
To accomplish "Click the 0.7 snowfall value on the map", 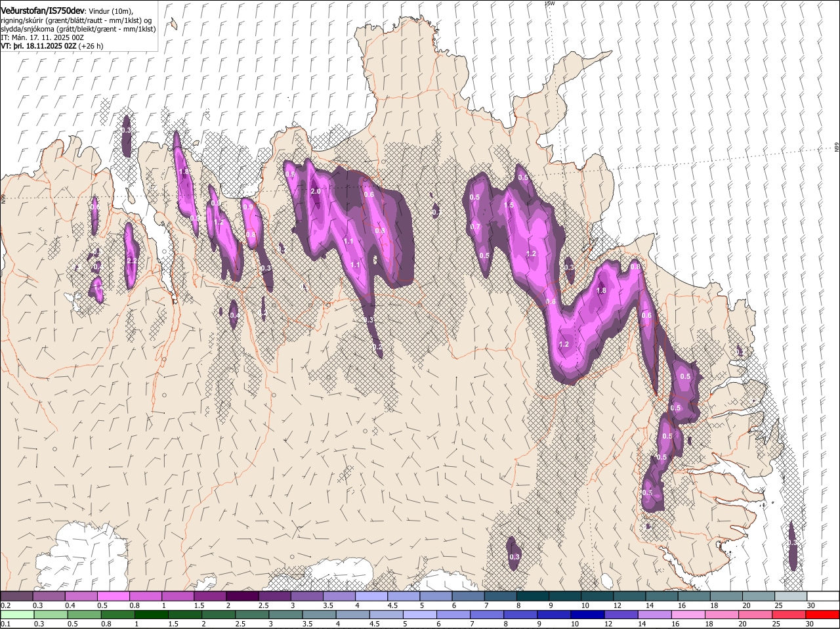I will [475, 227].
